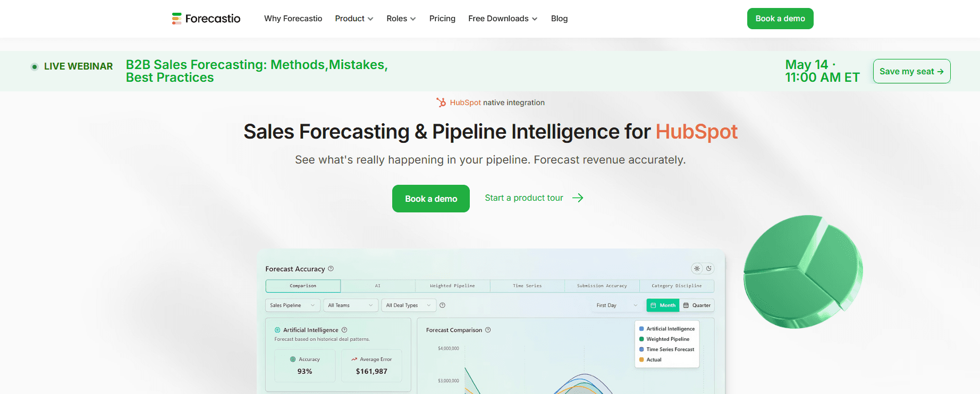Click the 93% accuracy value
This screenshot has width=980, height=394.
[305, 372]
